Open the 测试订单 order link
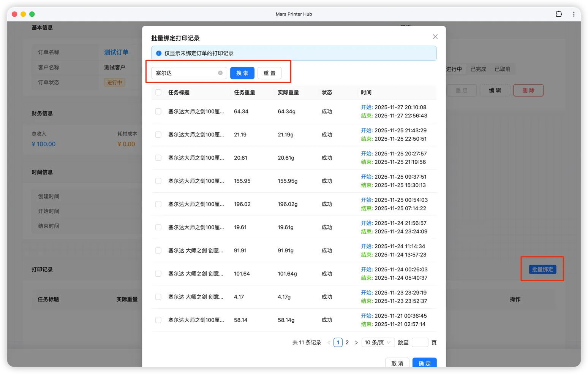 pos(116,52)
